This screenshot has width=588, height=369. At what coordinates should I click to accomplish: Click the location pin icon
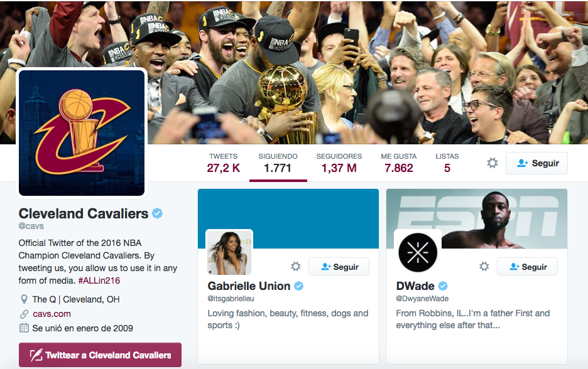24,299
